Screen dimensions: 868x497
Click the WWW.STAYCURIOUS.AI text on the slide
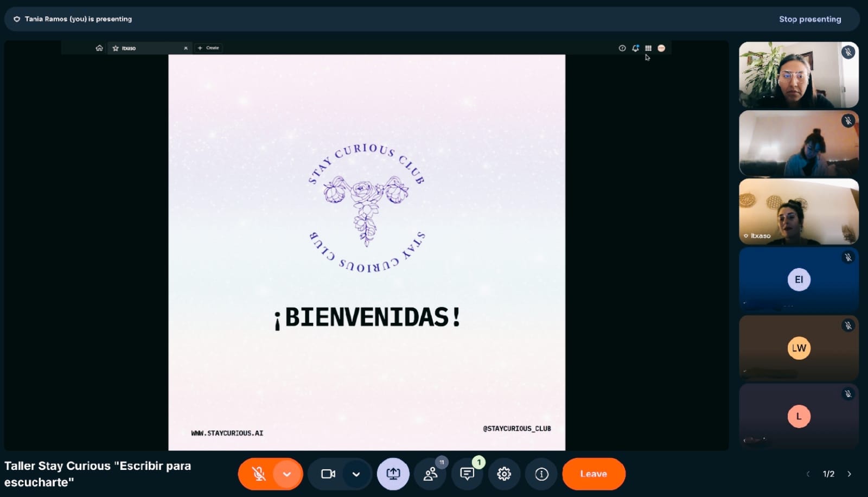[227, 433]
